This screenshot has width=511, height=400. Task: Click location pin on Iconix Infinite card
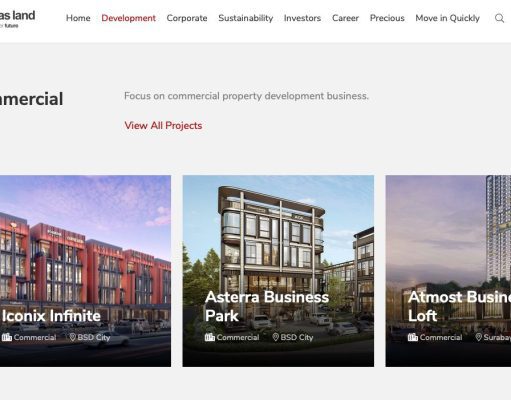[73, 337]
